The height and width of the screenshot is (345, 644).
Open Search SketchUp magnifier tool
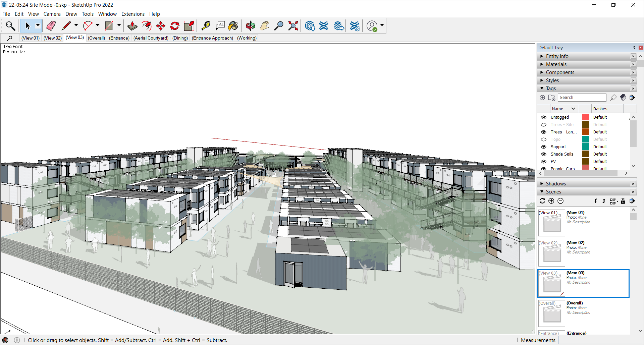pyautogui.click(x=10, y=26)
